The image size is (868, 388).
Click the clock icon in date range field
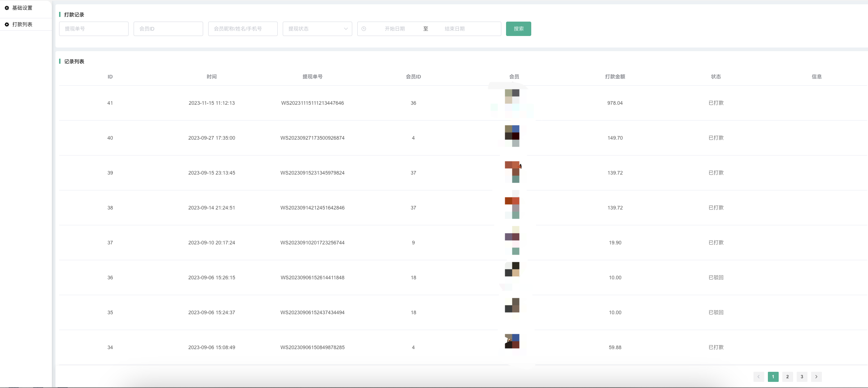364,29
